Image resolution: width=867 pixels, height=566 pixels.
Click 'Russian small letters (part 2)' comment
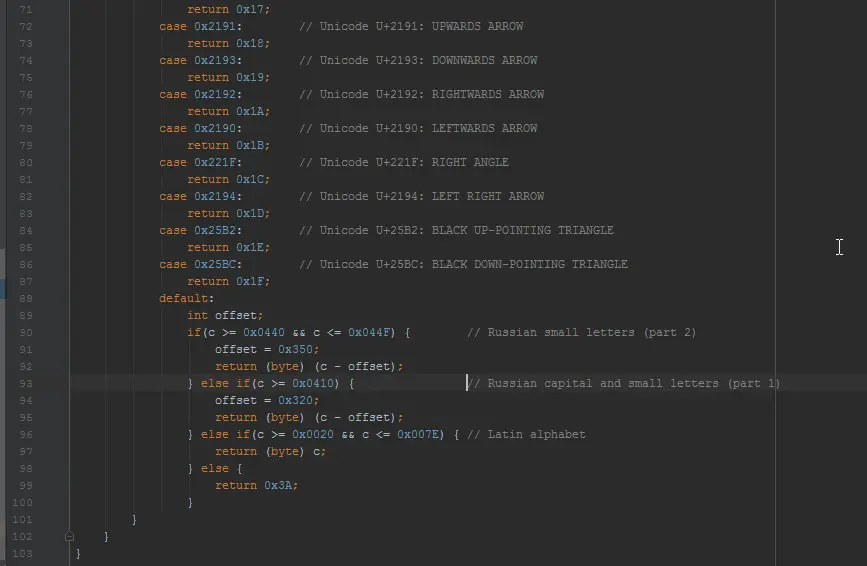[592, 333]
